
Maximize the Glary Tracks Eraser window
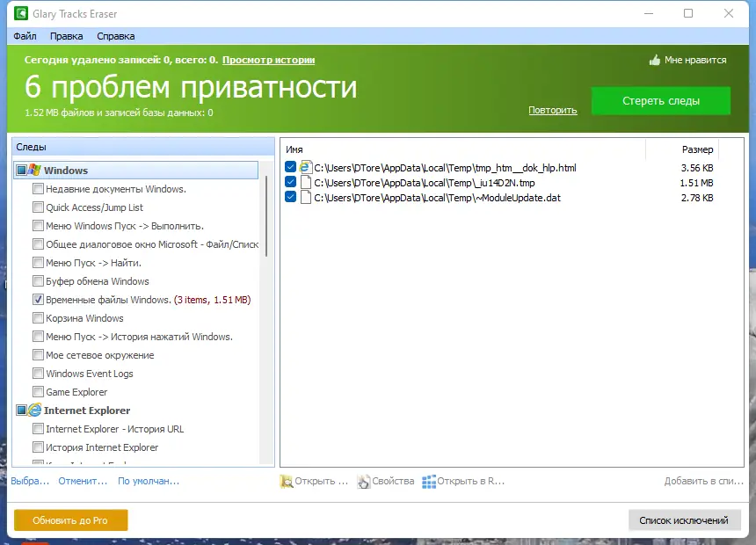pos(688,13)
